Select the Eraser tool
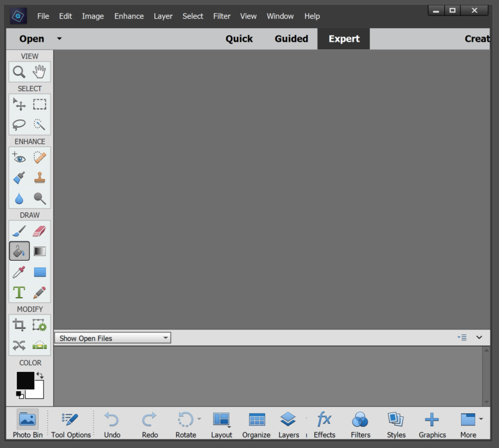Viewport: 499px width, 448px height. (x=40, y=231)
